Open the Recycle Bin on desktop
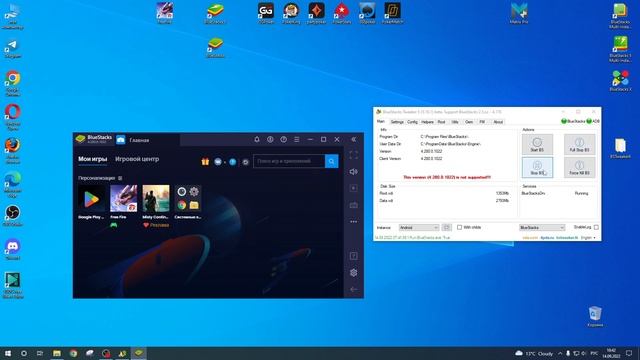The width and height of the screenshot is (640, 360). point(595,316)
